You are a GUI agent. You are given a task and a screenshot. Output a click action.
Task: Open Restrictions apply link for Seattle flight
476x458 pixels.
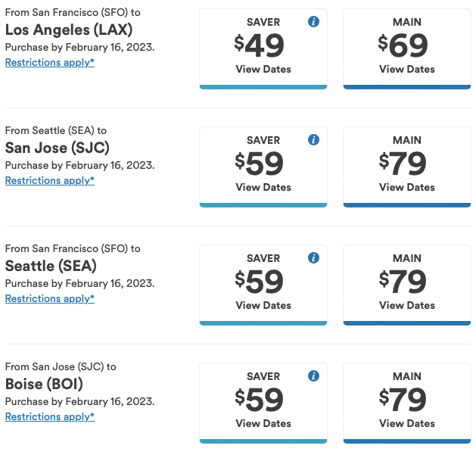coord(50,298)
